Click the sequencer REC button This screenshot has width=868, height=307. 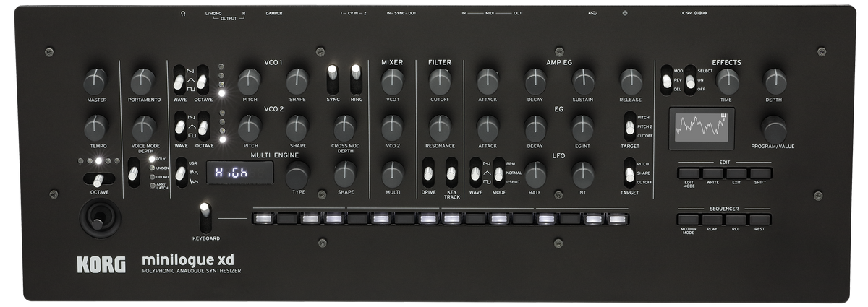click(x=737, y=219)
